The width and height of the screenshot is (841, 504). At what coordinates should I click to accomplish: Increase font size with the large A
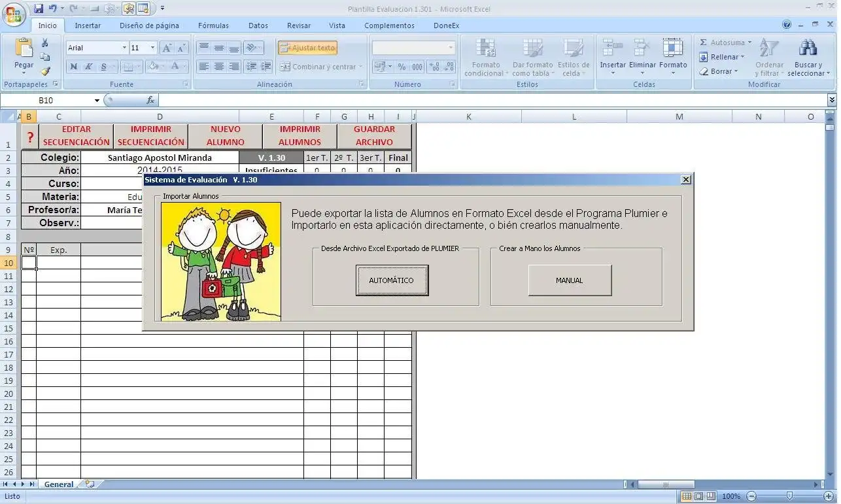click(x=167, y=48)
